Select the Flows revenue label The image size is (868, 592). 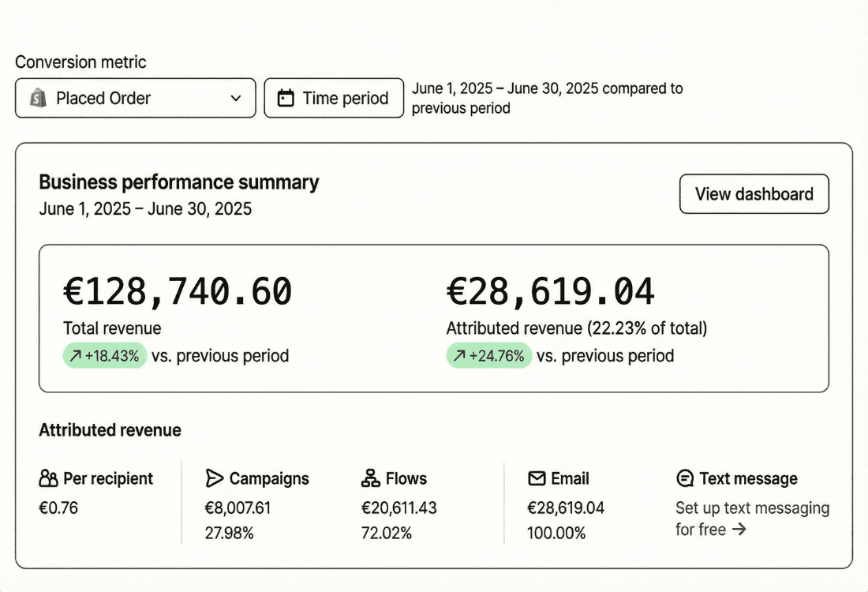[x=406, y=478]
